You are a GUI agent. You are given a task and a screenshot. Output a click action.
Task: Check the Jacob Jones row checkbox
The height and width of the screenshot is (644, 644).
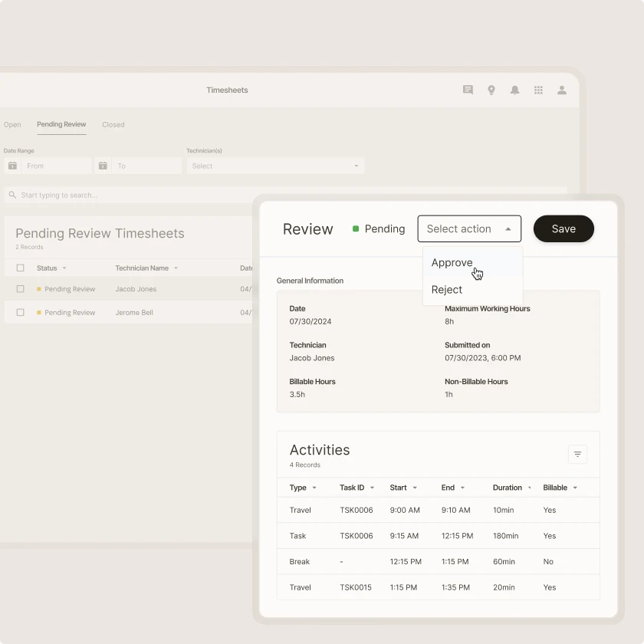pyautogui.click(x=20, y=289)
